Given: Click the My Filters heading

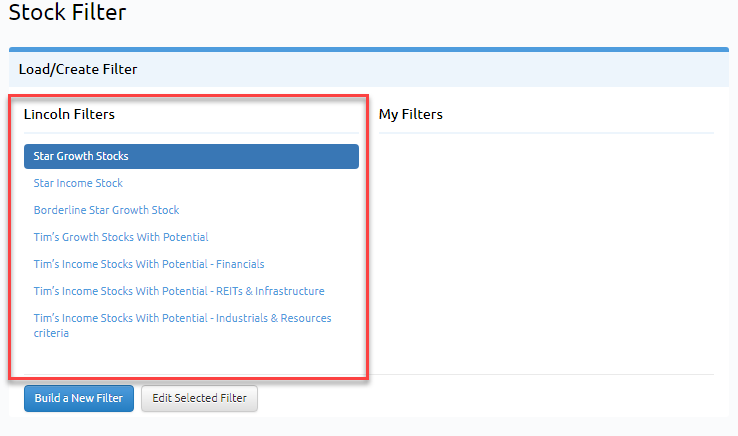Looking at the screenshot, I should (410, 114).
